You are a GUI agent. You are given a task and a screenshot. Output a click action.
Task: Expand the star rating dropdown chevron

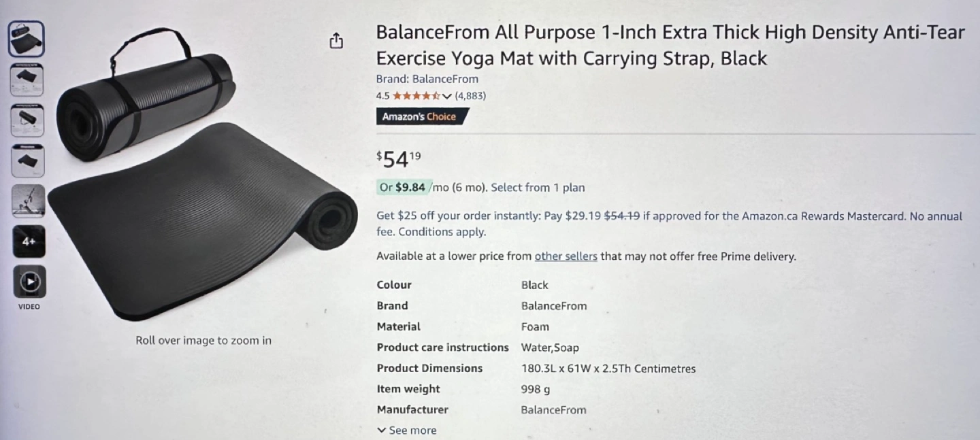coord(447,96)
